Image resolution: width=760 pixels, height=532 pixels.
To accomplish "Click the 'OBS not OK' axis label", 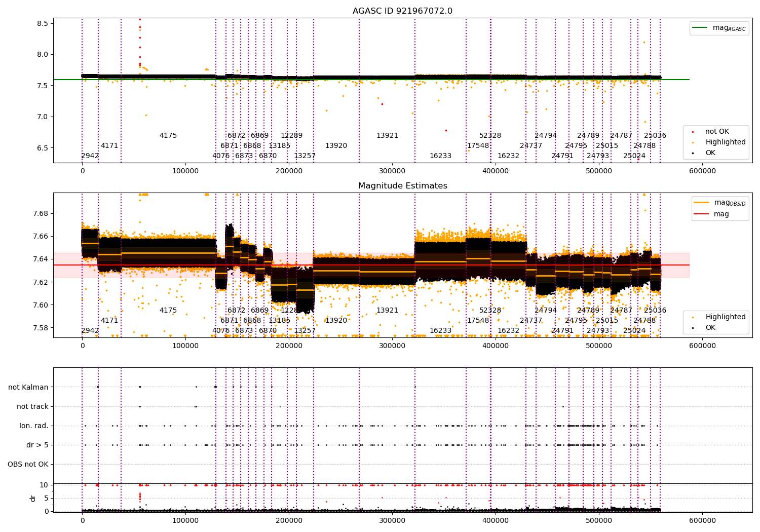I will [28, 464].
